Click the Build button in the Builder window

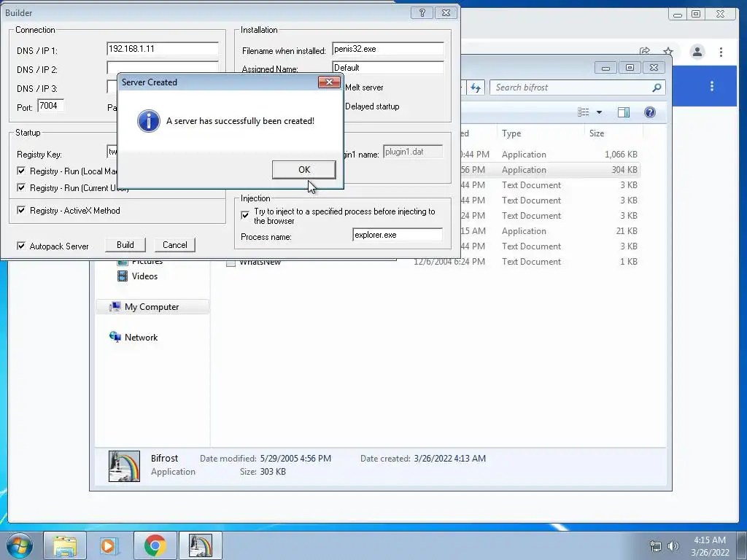(125, 245)
